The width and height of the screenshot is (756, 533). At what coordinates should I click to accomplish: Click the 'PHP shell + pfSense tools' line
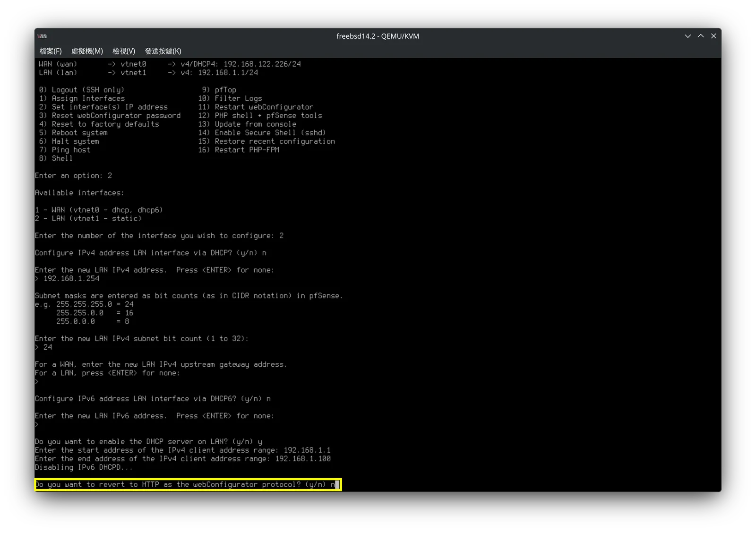[260, 115]
